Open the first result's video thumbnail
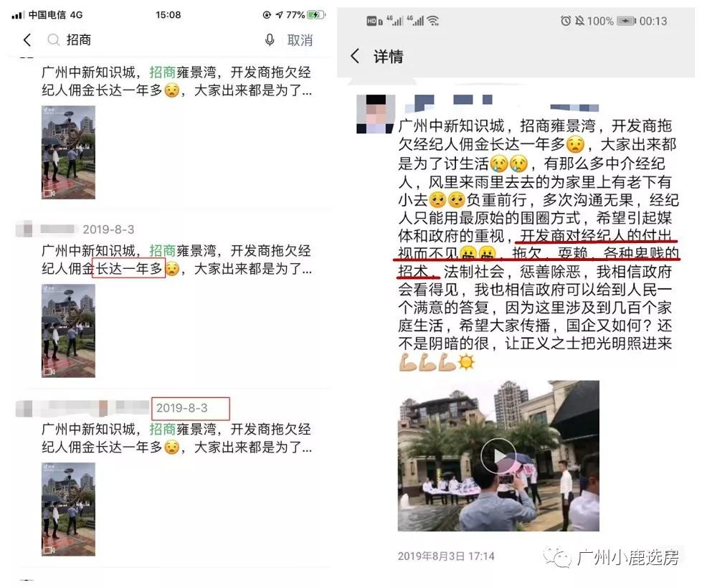The image size is (702, 588). [x=69, y=152]
